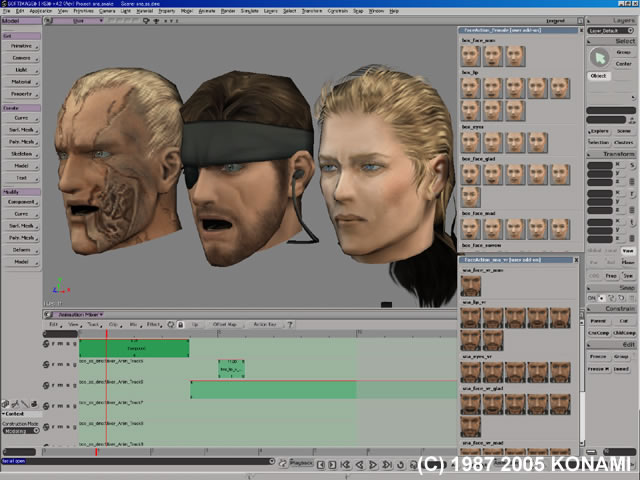Click the scale 's' transform icon
The image size is (640, 480).
click(x=632, y=165)
